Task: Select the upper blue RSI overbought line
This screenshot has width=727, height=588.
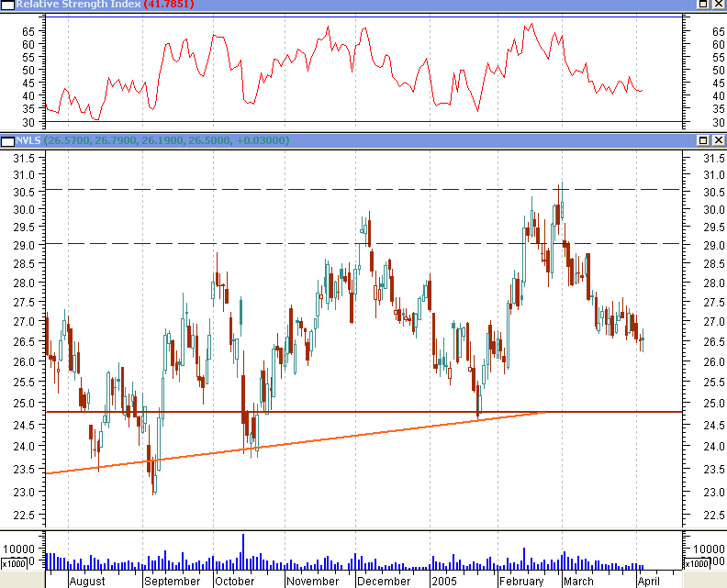Action: 364,17
